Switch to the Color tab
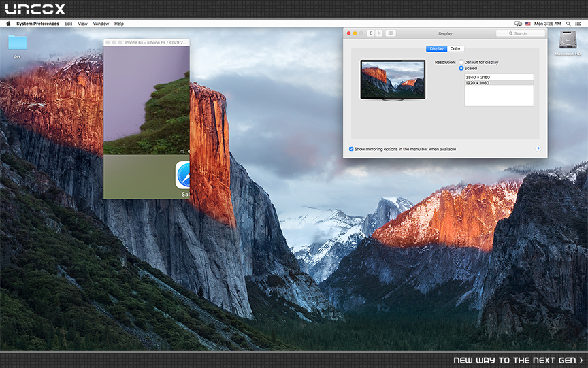This screenshot has width=588, height=368. pyautogui.click(x=455, y=49)
